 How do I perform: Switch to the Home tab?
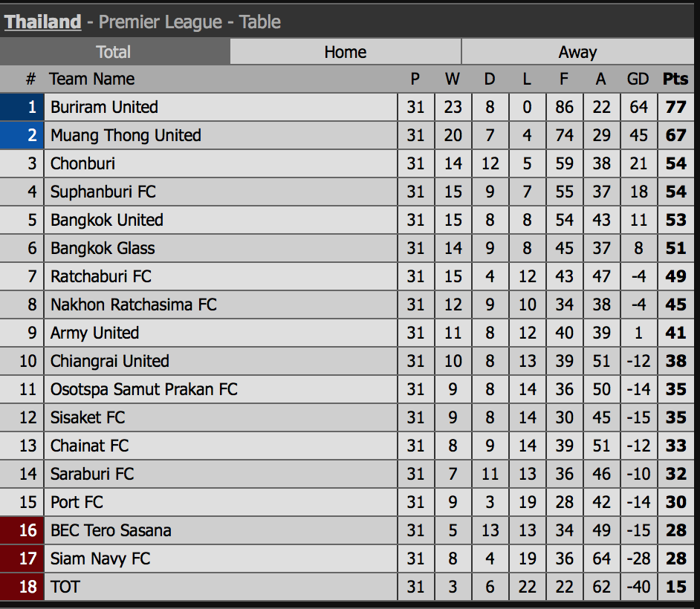(x=346, y=52)
